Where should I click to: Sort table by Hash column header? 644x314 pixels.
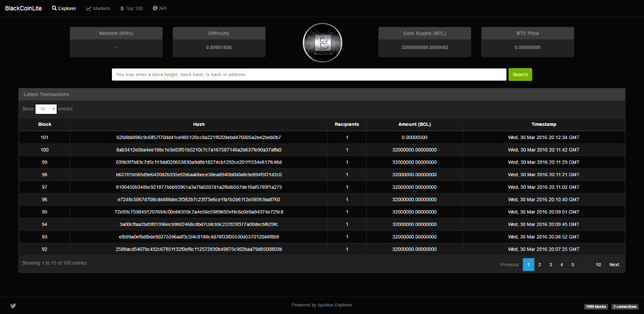pos(199,124)
